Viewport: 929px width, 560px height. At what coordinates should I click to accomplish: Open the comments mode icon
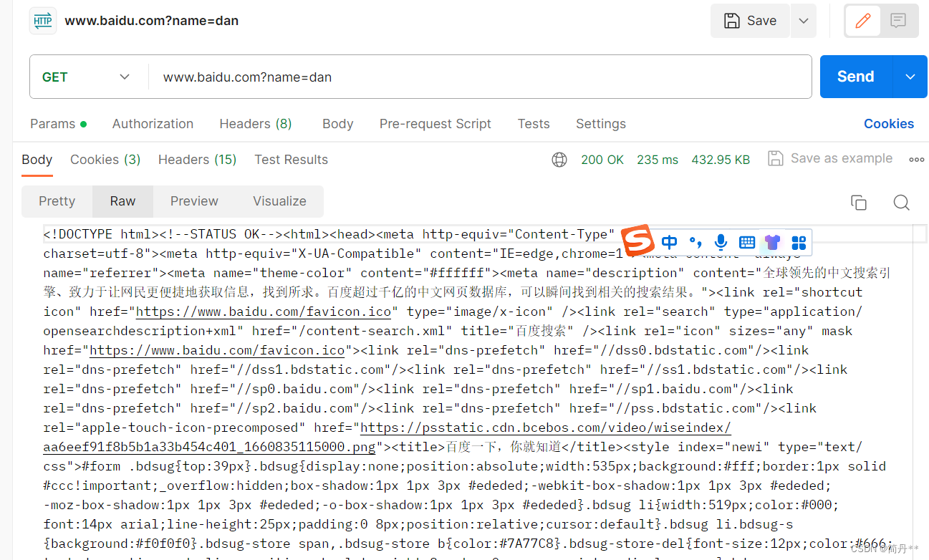tap(898, 21)
